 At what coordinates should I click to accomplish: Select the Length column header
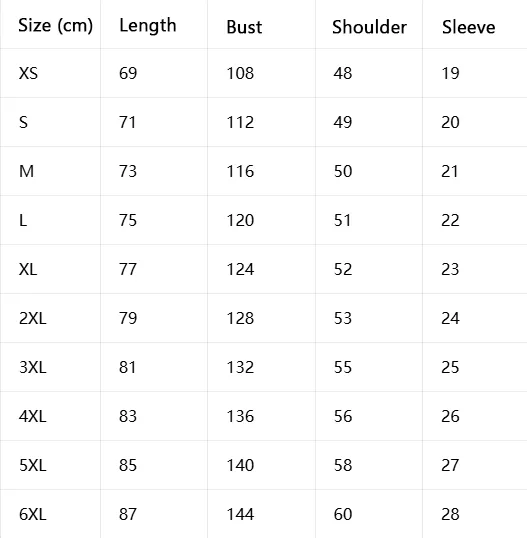coord(148,26)
